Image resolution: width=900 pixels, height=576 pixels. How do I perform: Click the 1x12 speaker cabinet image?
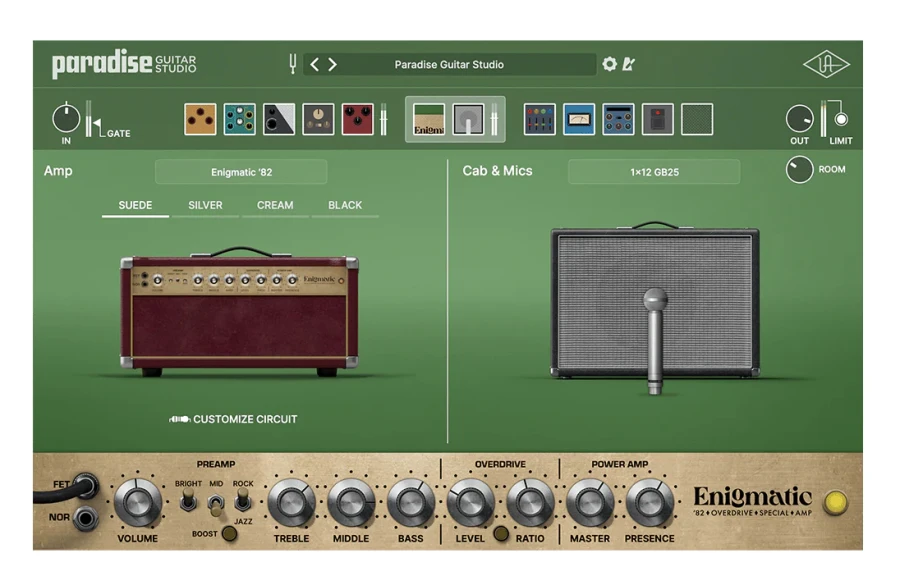click(x=655, y=301)
